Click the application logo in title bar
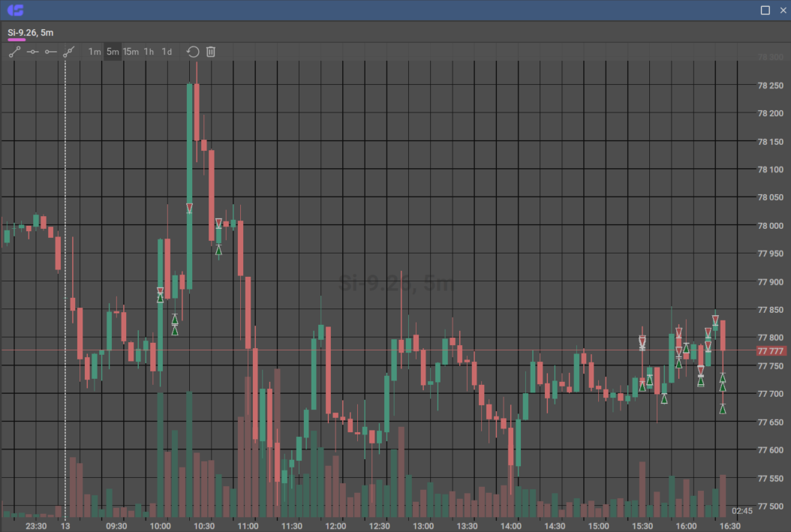The height and width of the screenshot is (532, 791). pos(15,10)
